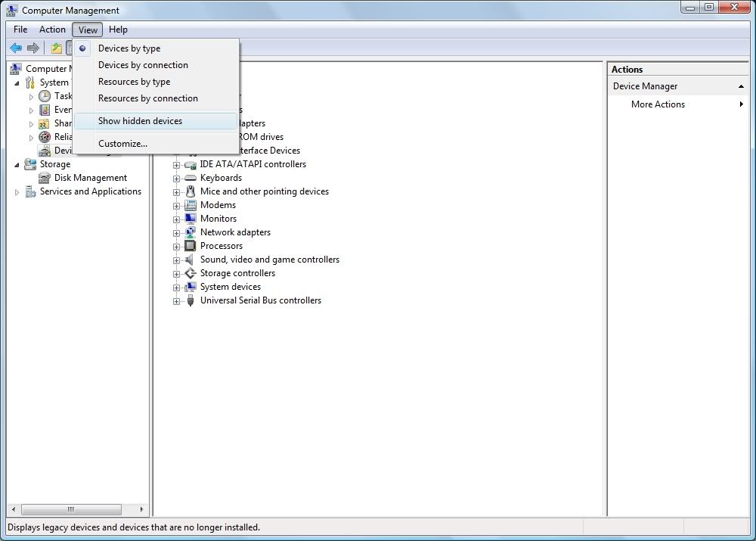This screenshot has height=541, width=756.
Task: Click the Reliability and Performance icon
Action: click(x=45, y=137)
